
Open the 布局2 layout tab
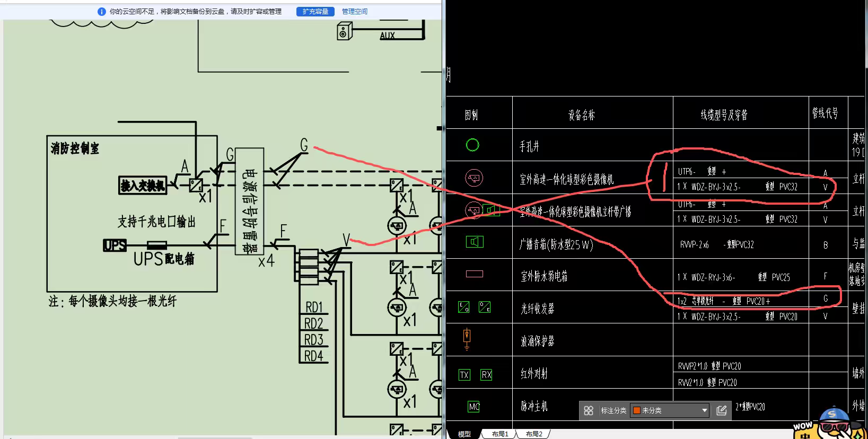[x=533, y=434]
